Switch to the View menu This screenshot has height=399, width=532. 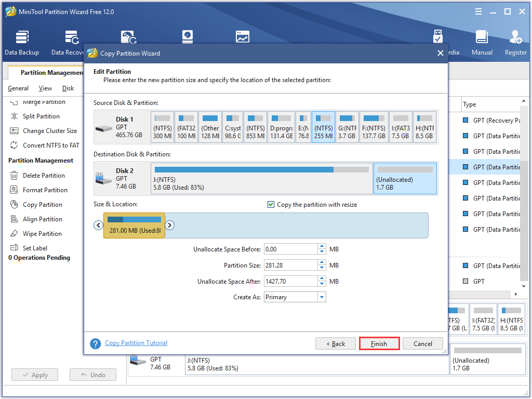pos(45,88)
